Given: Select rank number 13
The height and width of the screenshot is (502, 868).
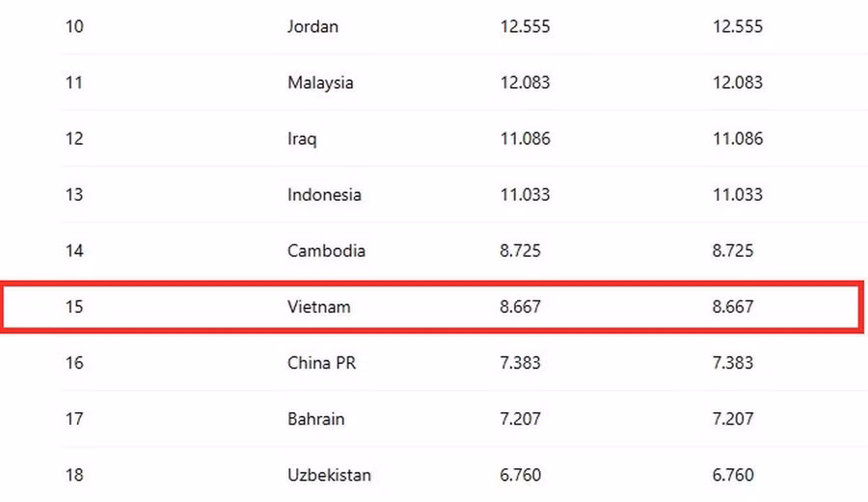Looking at the screenshot, I should pyautogui.click(x=74, y=195).
